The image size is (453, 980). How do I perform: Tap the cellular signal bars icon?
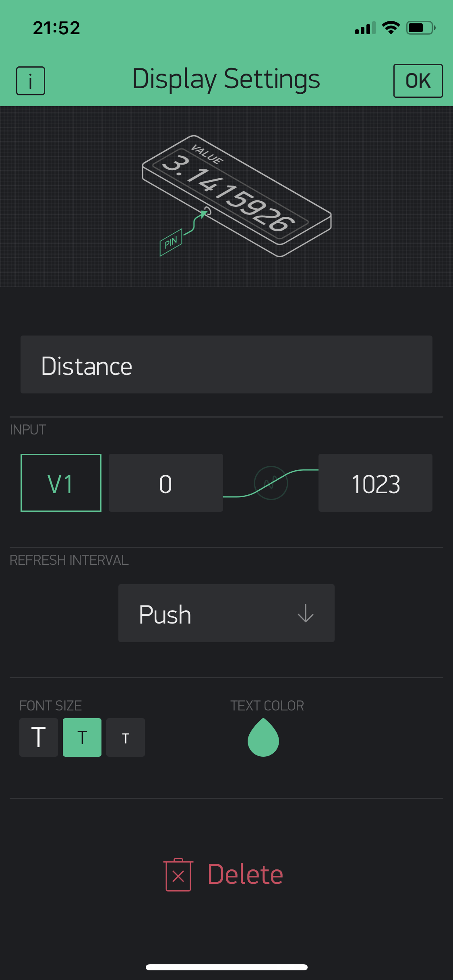(x=365, y=28)
